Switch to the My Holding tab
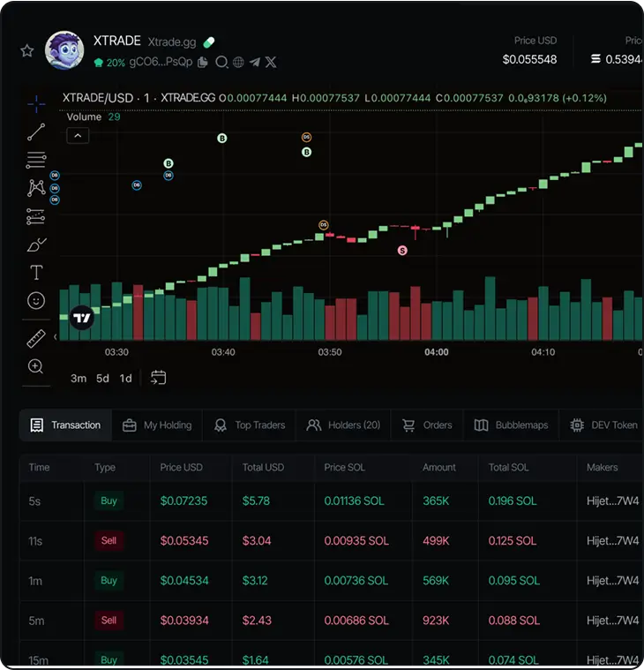The height and width of the screenshot is (670, 644). [157, 425]
